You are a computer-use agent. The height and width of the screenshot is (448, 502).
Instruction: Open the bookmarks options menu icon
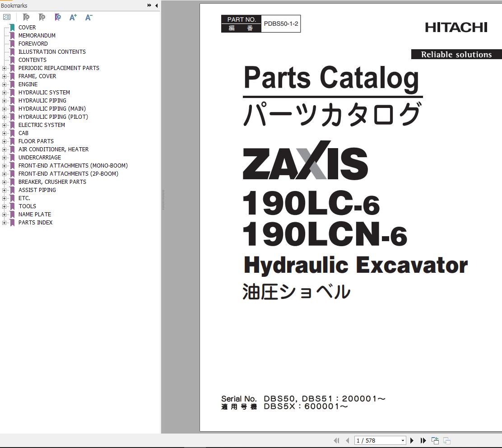point(7,17)
